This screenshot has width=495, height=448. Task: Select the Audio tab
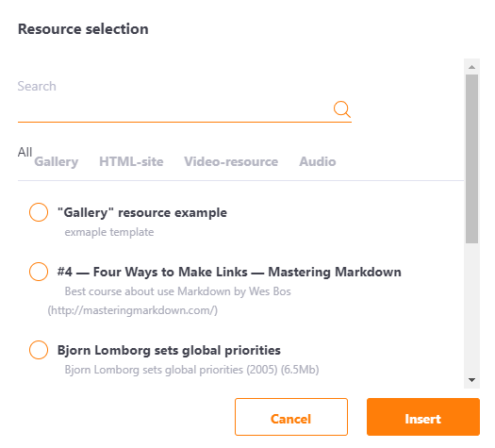pos(317,161)
